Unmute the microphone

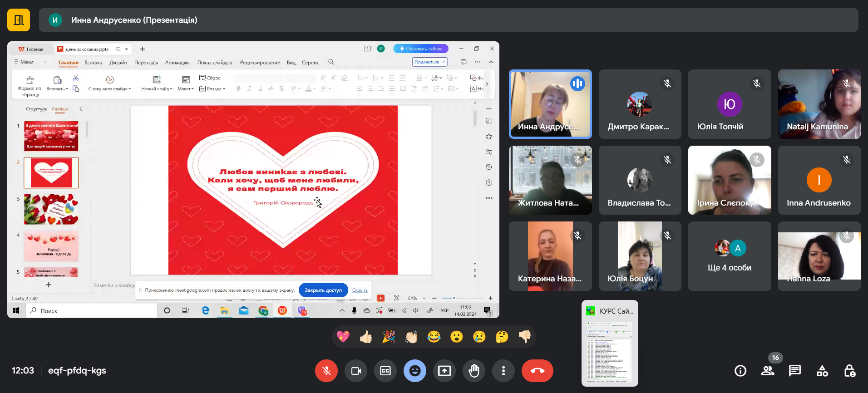tap(326, 371)
